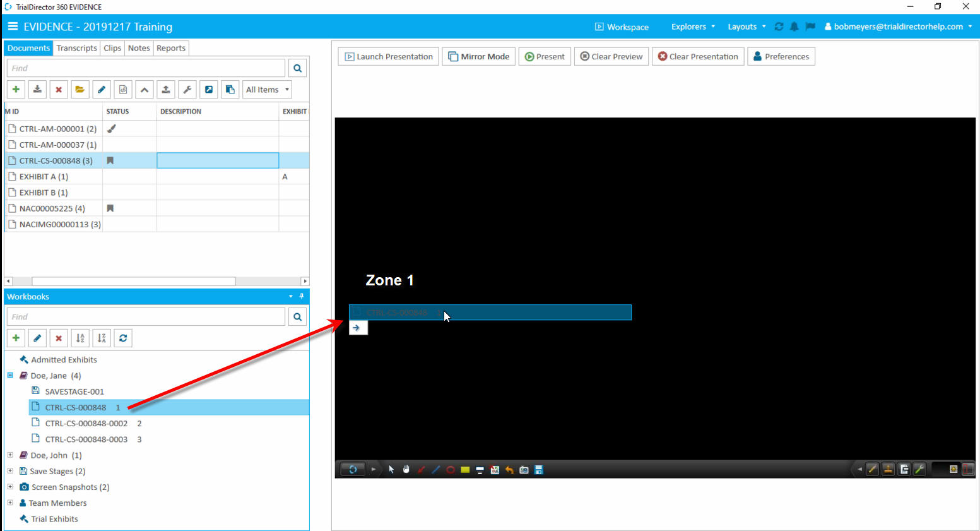Click the rotate toggle button in presentation toolbar
The width and height of the screenshot is (980, 531).
[353, 469]
